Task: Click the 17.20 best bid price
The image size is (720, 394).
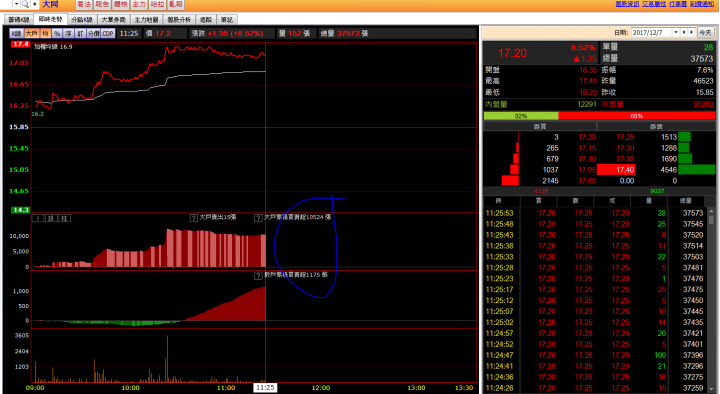Action: 587,137
